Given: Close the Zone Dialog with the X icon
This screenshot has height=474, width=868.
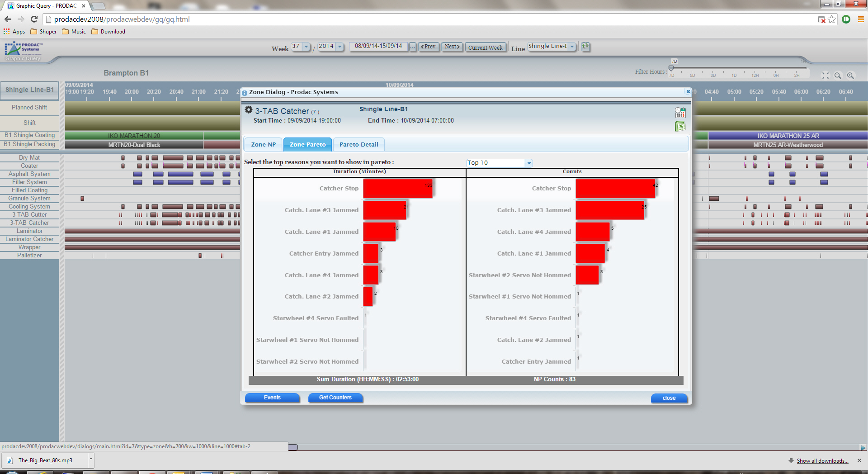Looking at the screenshot, I should (688, 91).
